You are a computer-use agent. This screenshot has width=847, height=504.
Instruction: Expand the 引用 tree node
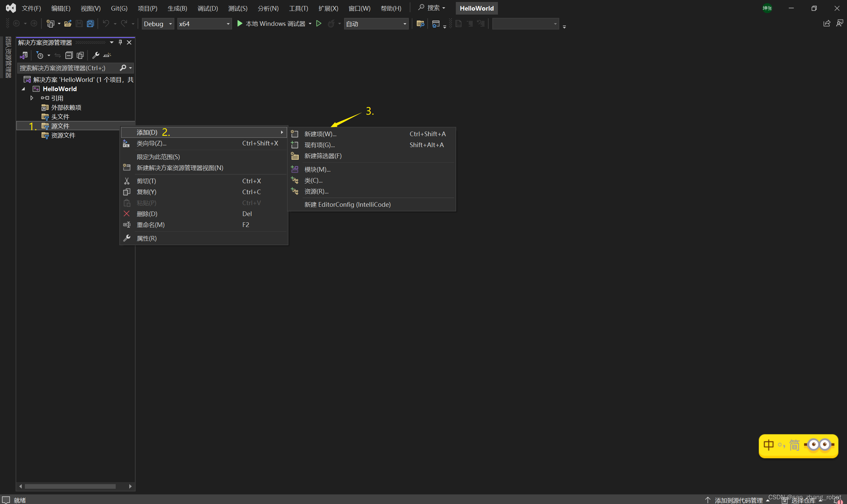coord(31,98)
